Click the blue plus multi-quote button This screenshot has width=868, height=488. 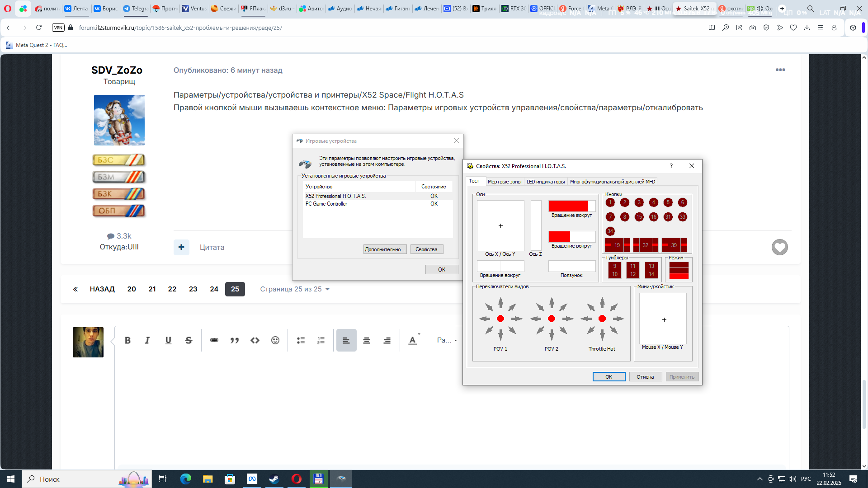click(181, 247)
